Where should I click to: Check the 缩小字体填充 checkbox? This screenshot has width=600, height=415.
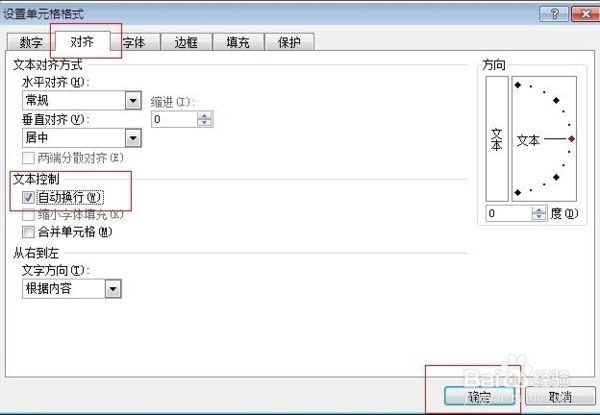point(28,215)
